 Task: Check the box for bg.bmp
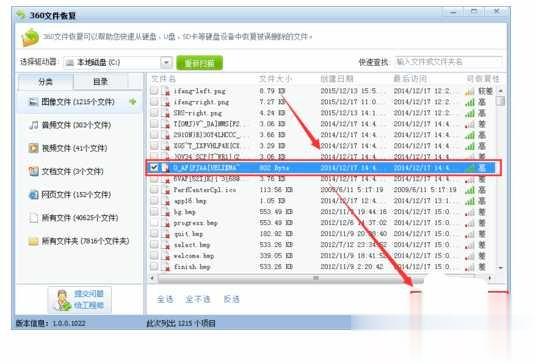tap(154, 212)
